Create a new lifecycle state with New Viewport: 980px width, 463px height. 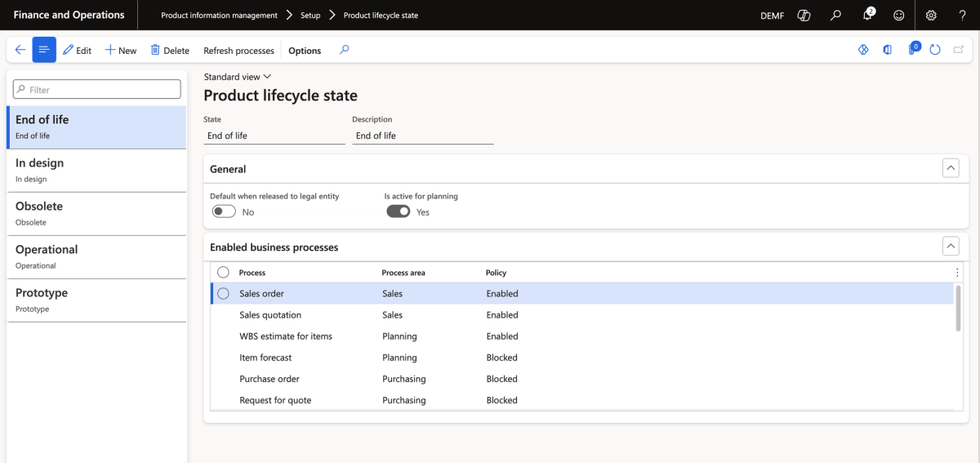click(x=120, y=50)
